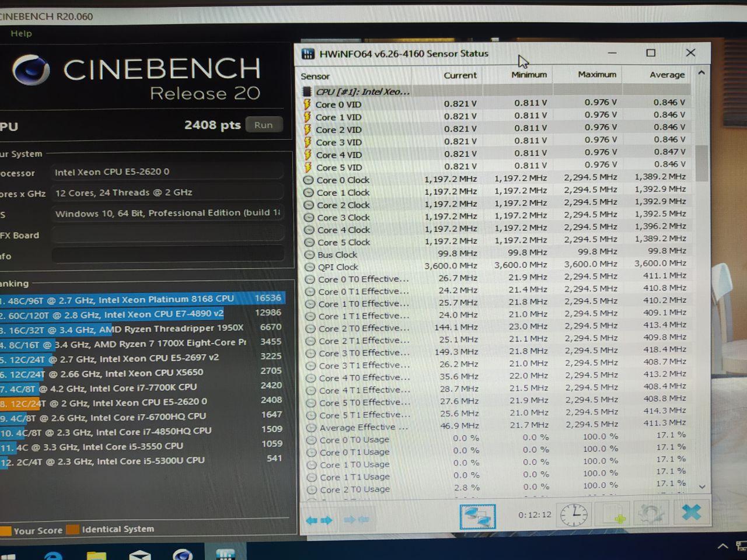Click the grey collapse-columns arrows in HWiNFO

(356, 520)
